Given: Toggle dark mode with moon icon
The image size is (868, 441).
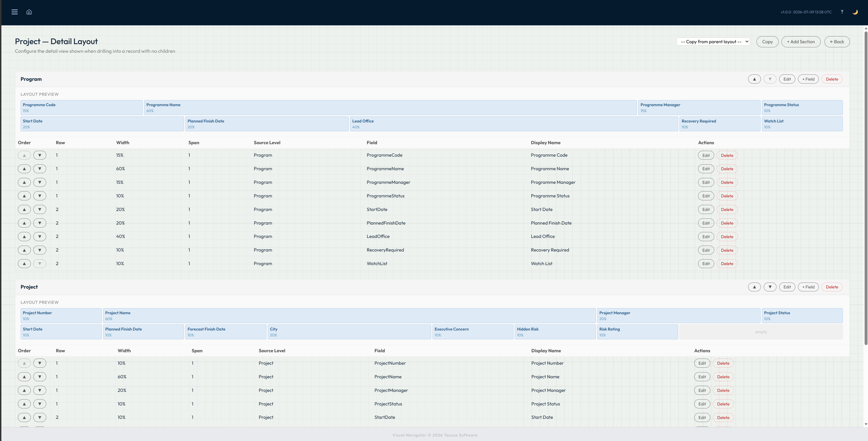Looking at the screenshot, I should click(x=855, y=12).
